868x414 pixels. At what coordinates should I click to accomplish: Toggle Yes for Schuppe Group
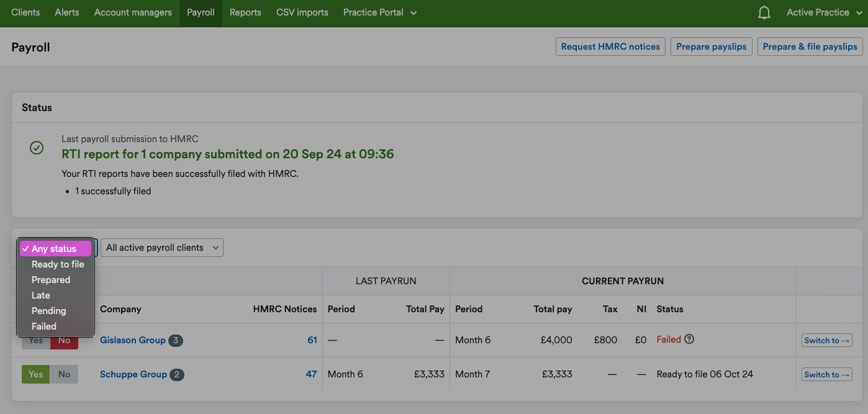point(36,374)
